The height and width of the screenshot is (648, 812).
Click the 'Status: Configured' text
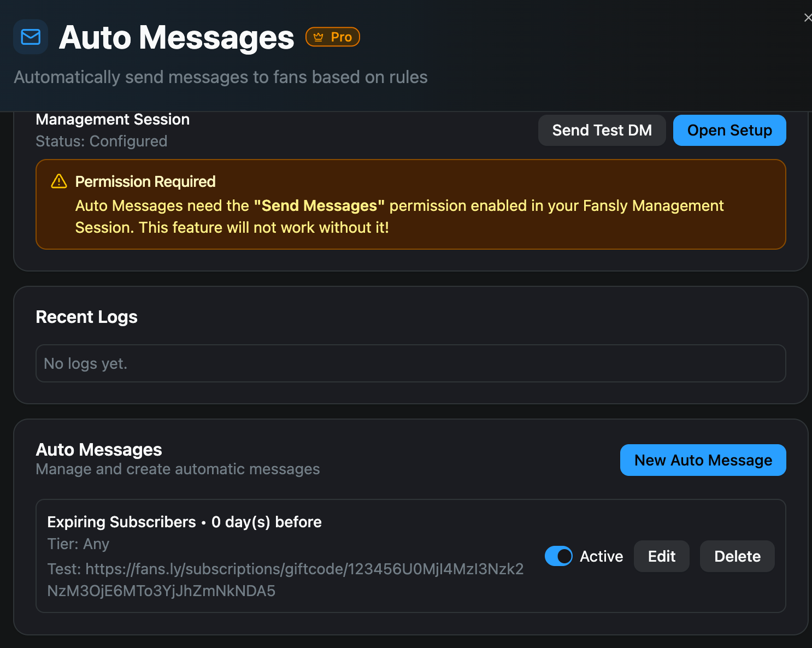pyautogui.click(x=102, y=142)
